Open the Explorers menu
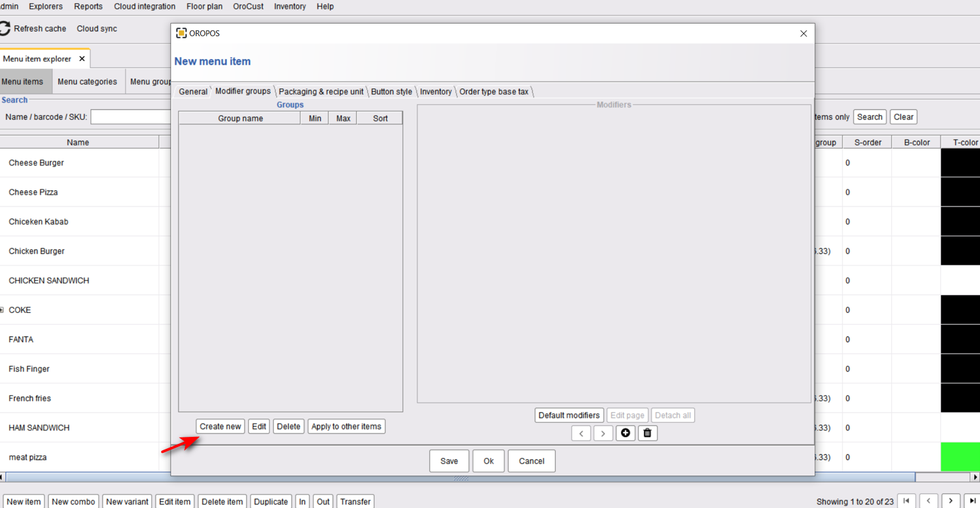980x508 pixels. tap(46, 6)
